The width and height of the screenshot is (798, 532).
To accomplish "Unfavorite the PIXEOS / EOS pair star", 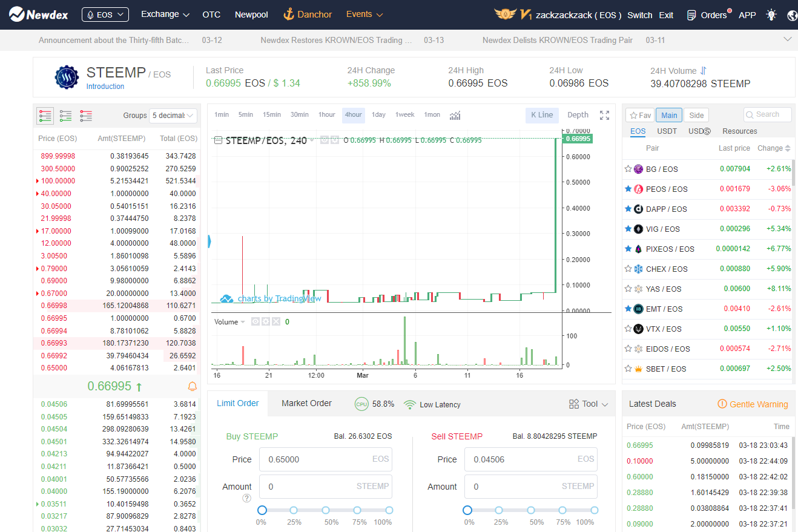I will tap(628, 249).
